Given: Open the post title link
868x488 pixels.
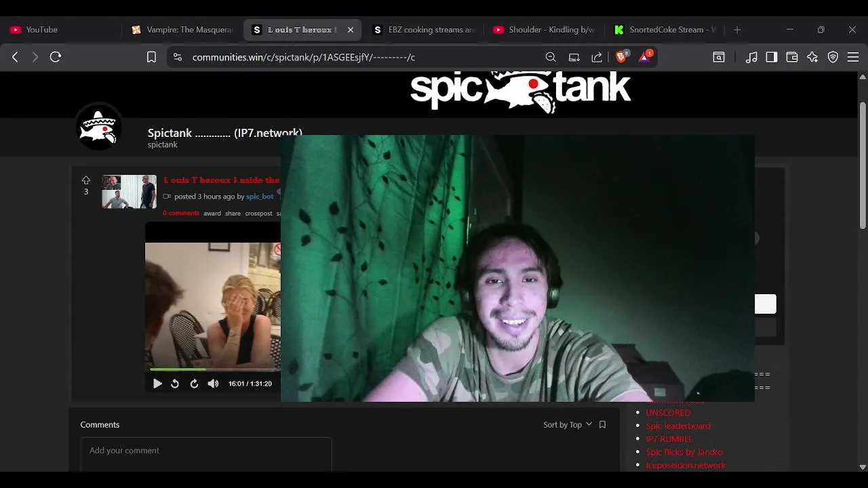Looking at the screenshot, I should tap(222, 180).
